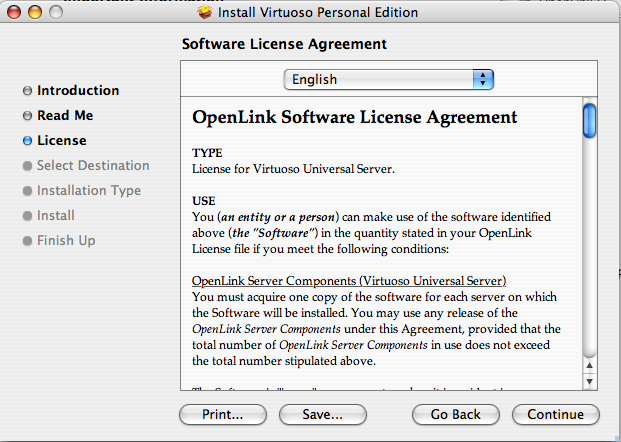
Task: Click the USE heading in license text
Action: coord(204,201)
